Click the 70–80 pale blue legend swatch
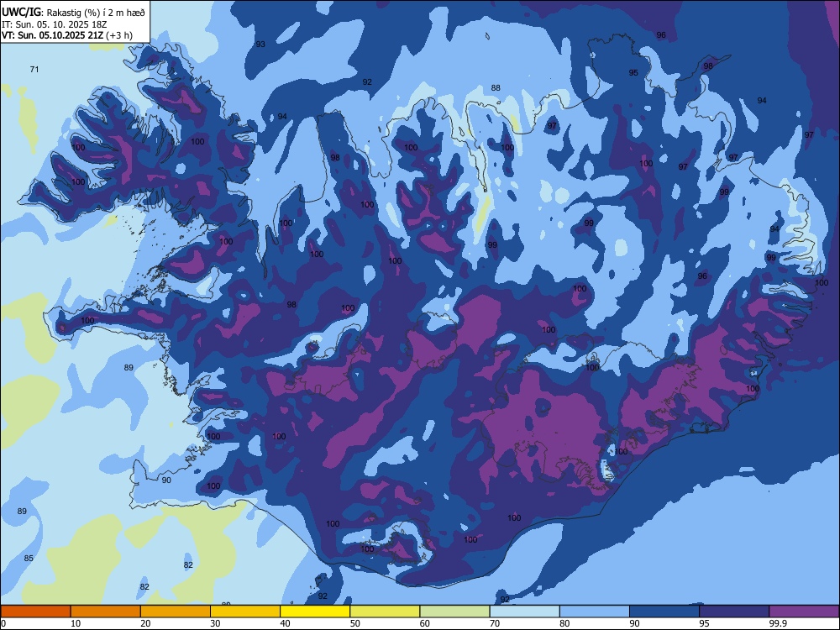Screen dimensions: 840x630 click(525, 612)
